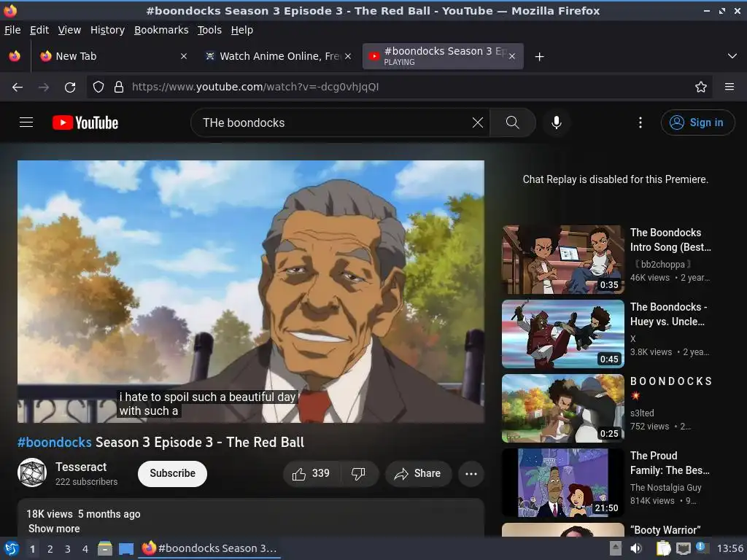Image resolution: width=747 pixels, height=560 pixels.
Task: Open the File menu
Action: click(x=12, y=30)
